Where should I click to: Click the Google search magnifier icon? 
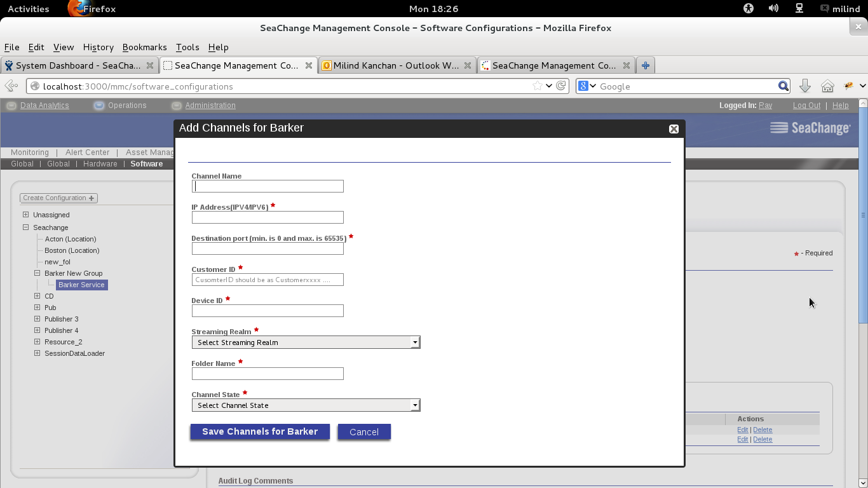(x=783, y=86)
